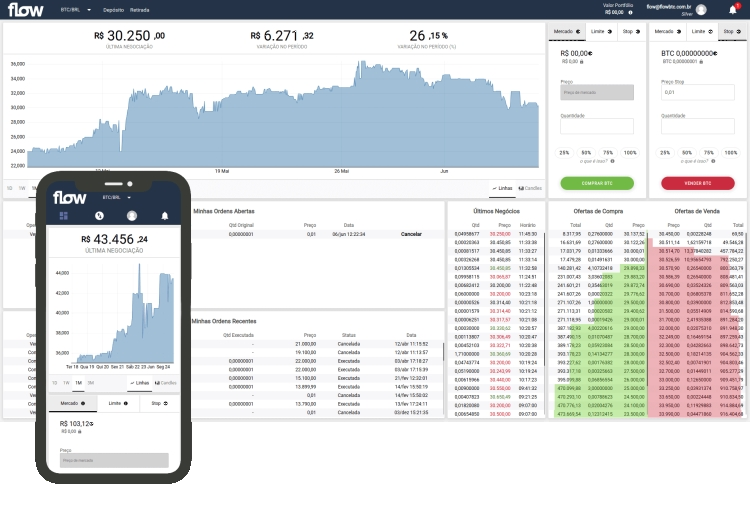Tap the dashboard grid icon on the phone

tap(64, 216)
